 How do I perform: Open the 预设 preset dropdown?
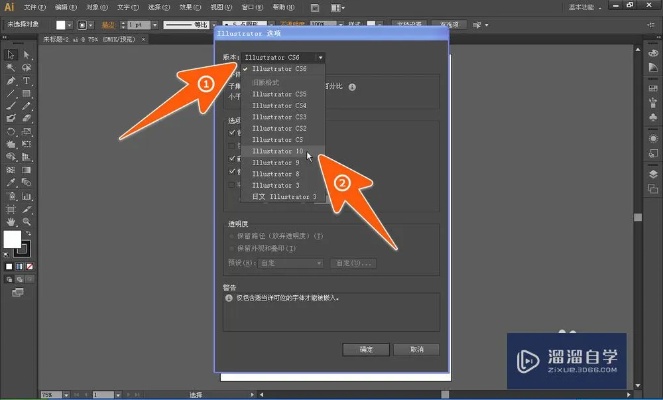pos(290,263)
